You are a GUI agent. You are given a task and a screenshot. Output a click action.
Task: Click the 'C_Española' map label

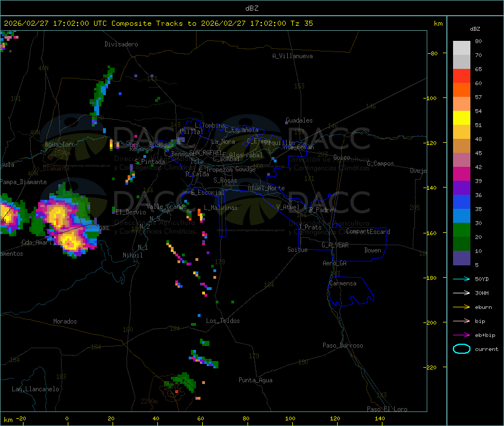241,130
